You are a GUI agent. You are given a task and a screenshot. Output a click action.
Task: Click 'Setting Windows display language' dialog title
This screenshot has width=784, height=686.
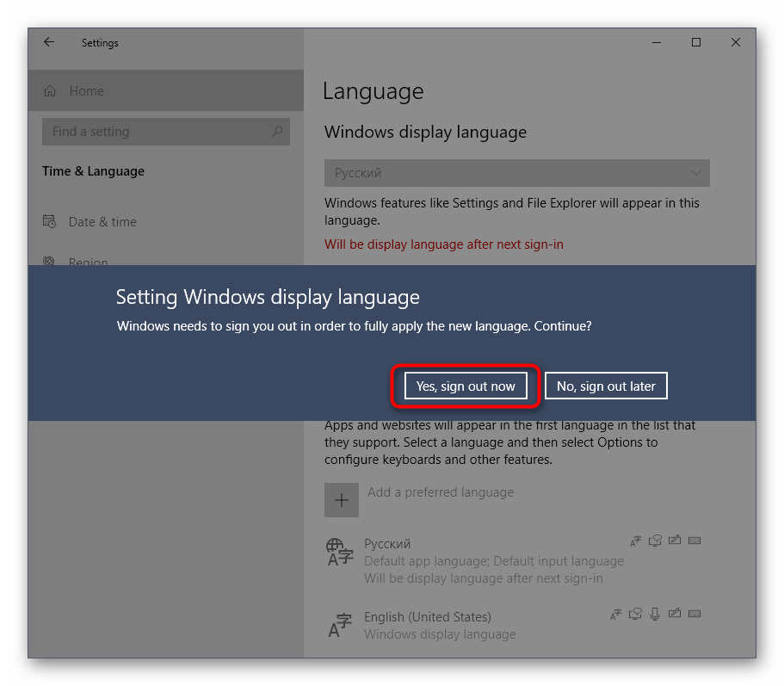(268, 297)
